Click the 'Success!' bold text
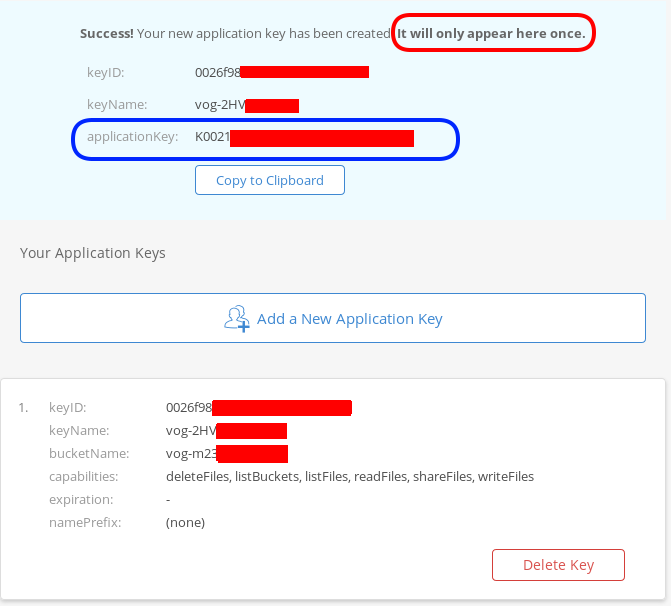This screenshot has width=671, height=606. tap(107, 33)
